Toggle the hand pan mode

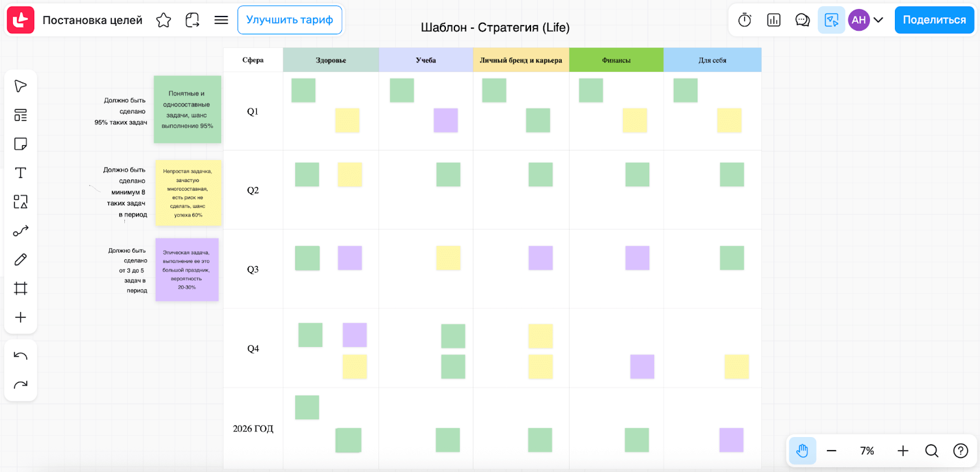802,451
